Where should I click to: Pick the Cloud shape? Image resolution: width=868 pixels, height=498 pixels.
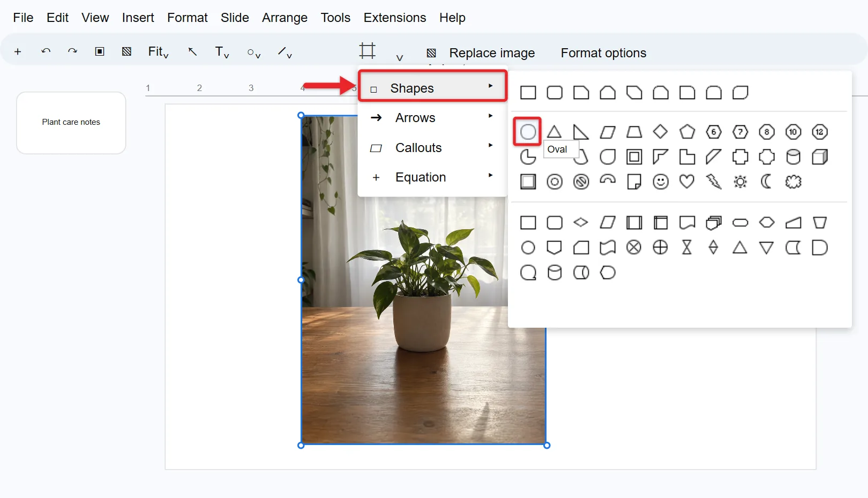(793, 182)
